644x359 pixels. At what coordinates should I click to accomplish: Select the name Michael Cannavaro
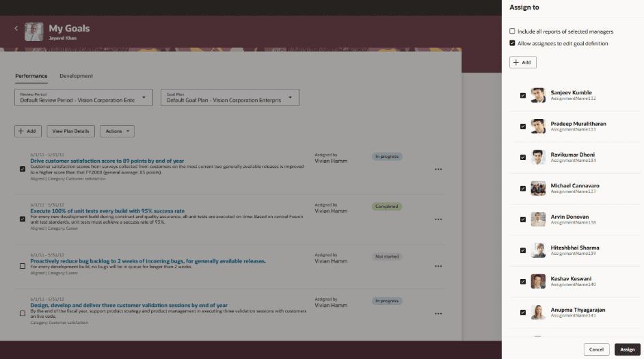575,186
